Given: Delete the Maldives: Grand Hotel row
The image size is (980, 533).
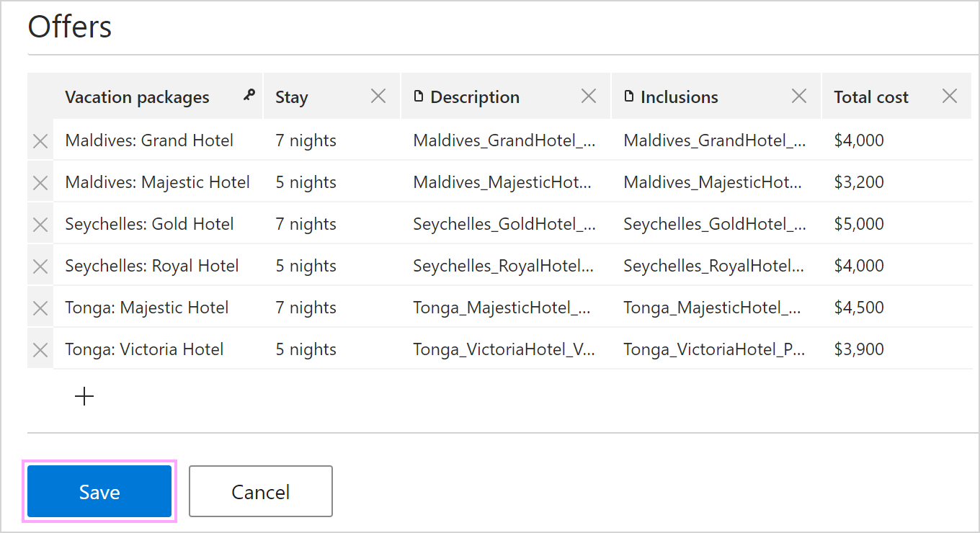Looking at the screenshot, I should click(x=40, y=141).
